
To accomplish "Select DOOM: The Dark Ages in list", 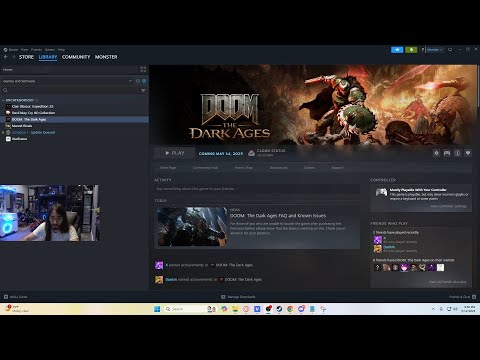I will coord(74,119).
